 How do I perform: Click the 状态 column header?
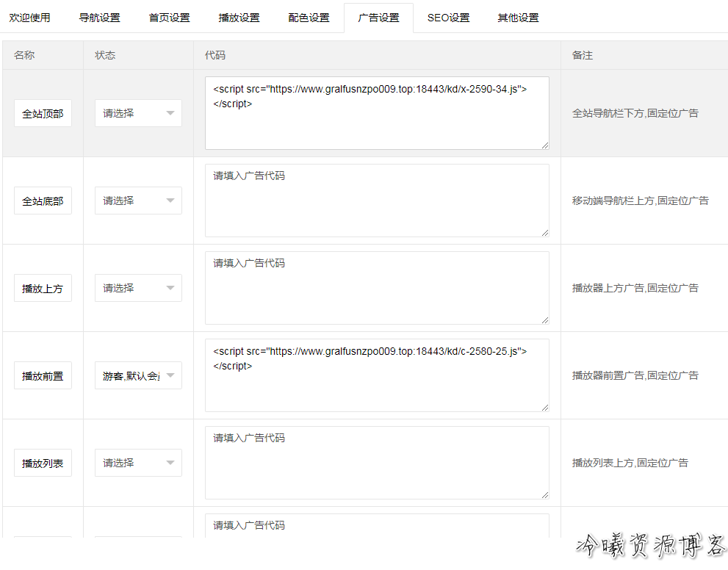pyautogui.click(x=105, y=55)
